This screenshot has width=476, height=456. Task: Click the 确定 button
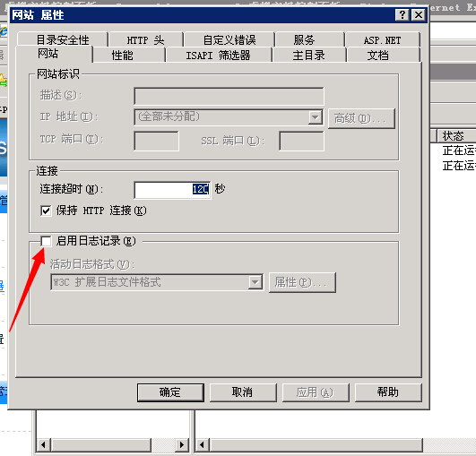[170, 392]
